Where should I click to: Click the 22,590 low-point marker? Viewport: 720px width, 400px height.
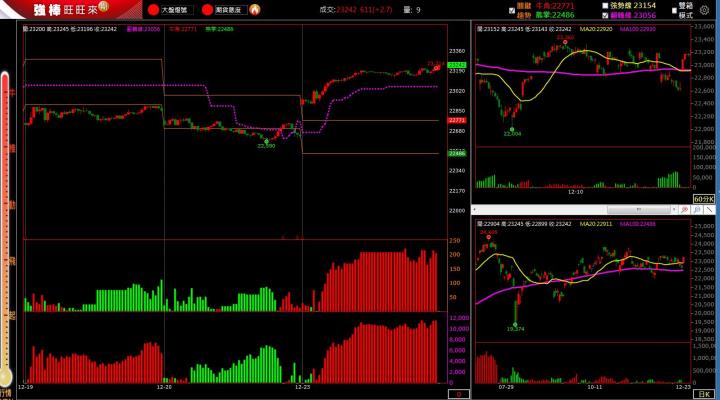click(266, 146)
